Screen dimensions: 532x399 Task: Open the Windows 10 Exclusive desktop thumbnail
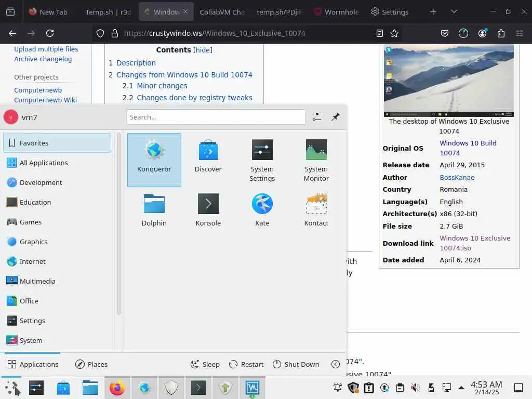click(x=448, y=81)
